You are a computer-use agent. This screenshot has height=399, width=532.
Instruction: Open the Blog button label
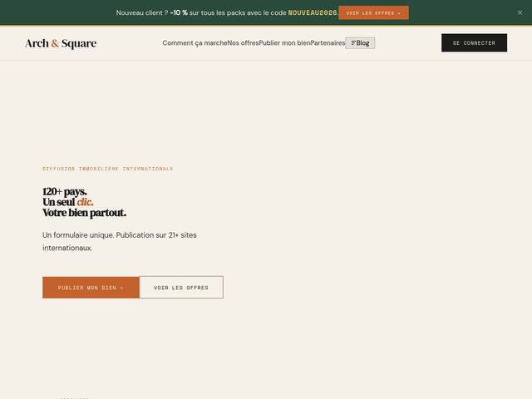coord(362,43)
